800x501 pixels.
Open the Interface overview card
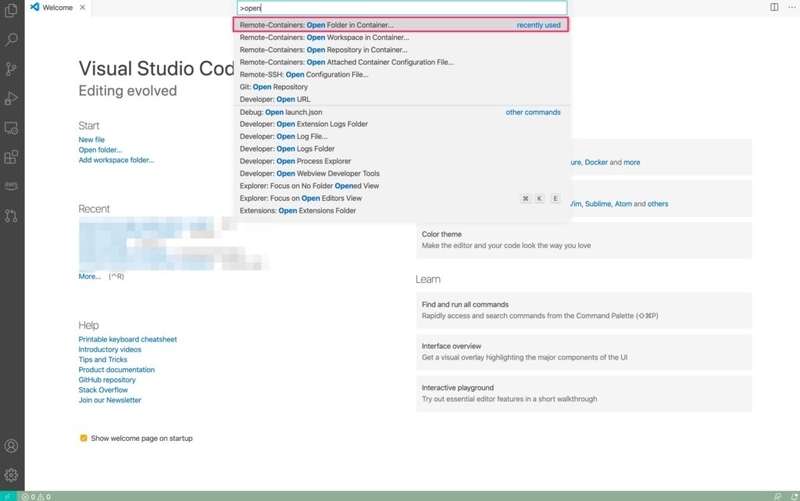click(x=584, y=352)
